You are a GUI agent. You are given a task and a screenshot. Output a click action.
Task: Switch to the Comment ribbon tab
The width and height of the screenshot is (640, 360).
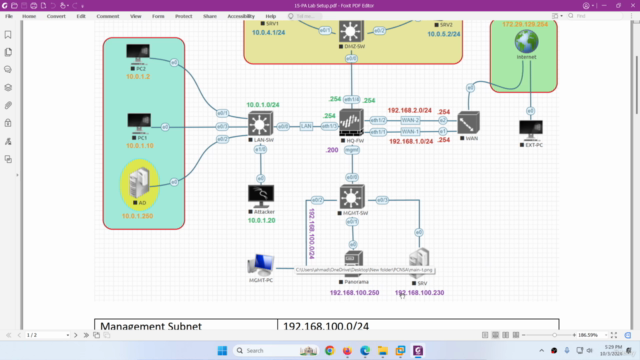[108, 16]
